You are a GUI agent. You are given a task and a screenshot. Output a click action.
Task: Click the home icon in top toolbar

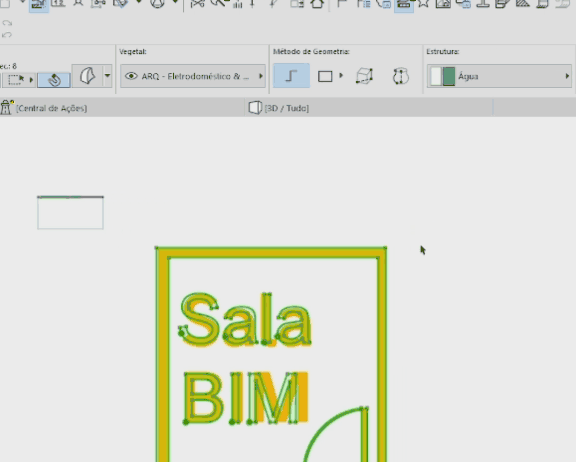[x=317, y=4]
